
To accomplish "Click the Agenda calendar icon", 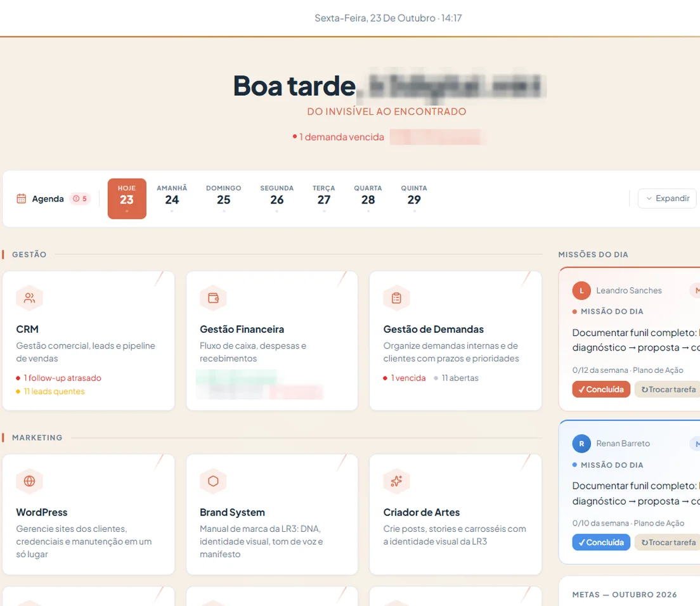I will (22, 198).
